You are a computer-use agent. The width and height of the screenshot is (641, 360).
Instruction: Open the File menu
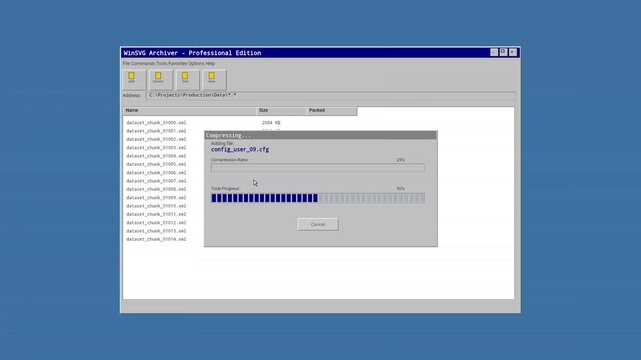pos(126,63)
